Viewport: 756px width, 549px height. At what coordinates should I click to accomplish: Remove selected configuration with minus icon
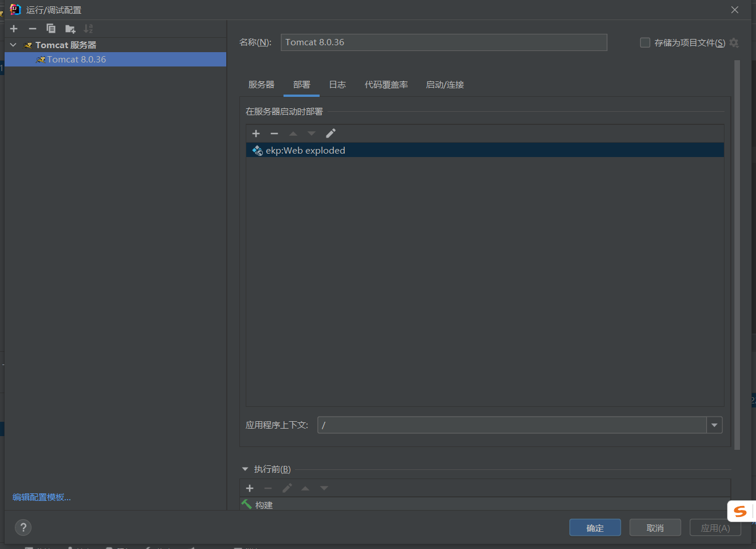(33, 29)
